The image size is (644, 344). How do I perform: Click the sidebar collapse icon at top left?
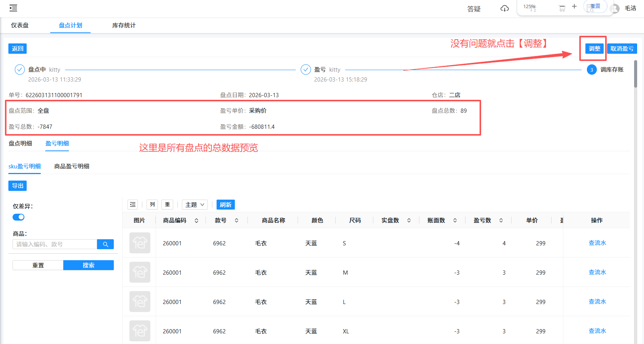coord(13,8)
